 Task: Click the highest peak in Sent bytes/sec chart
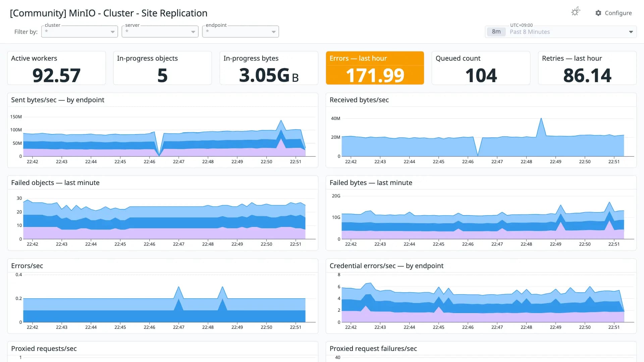[281, 120]
